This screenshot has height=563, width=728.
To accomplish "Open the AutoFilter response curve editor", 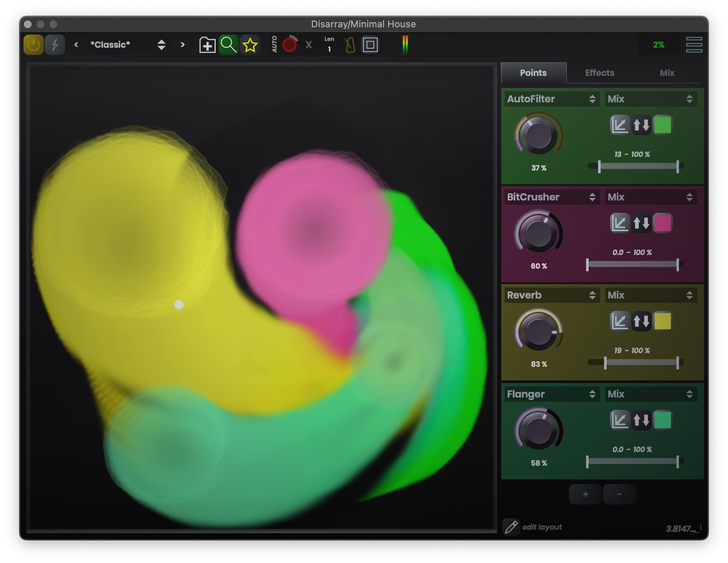I will (x=619, y=125).
